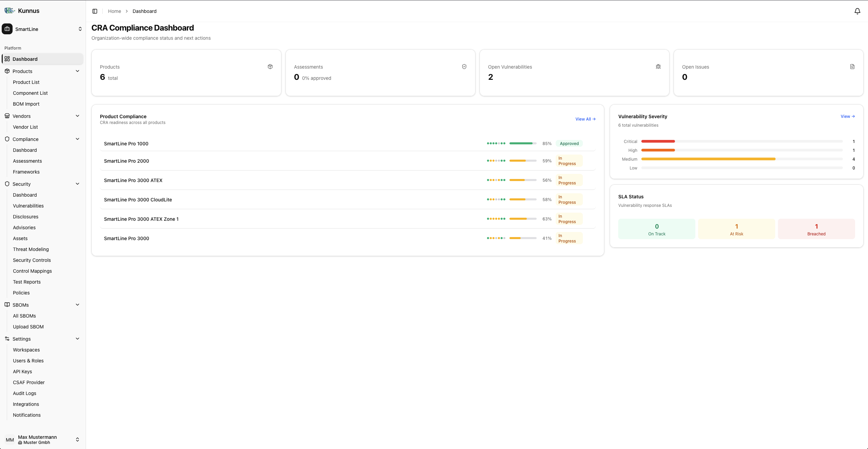Image resolution: width=868 pixels, height=449 pixels.
Task: Open the View link in Vulnerability Severity
Action: (x=848, y=116)
